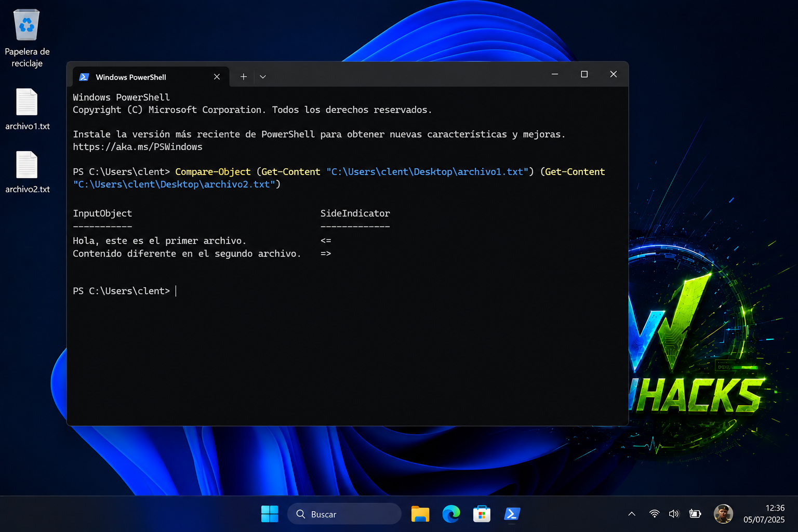Image resolution: width=798 pixels, height=532 pixels.
Task: Open a new terminal tab with plus
Action: point(243,77)
